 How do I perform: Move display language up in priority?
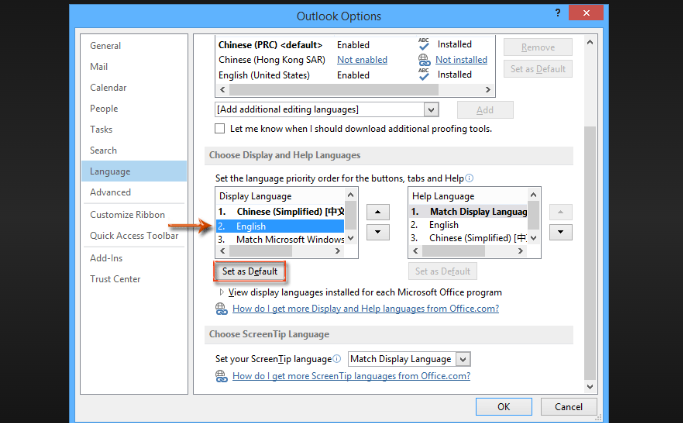[x=378, y=212]
